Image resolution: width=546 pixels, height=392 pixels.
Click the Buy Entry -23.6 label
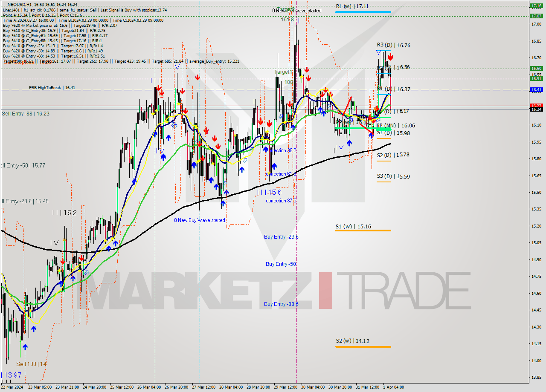pos(281,237)
